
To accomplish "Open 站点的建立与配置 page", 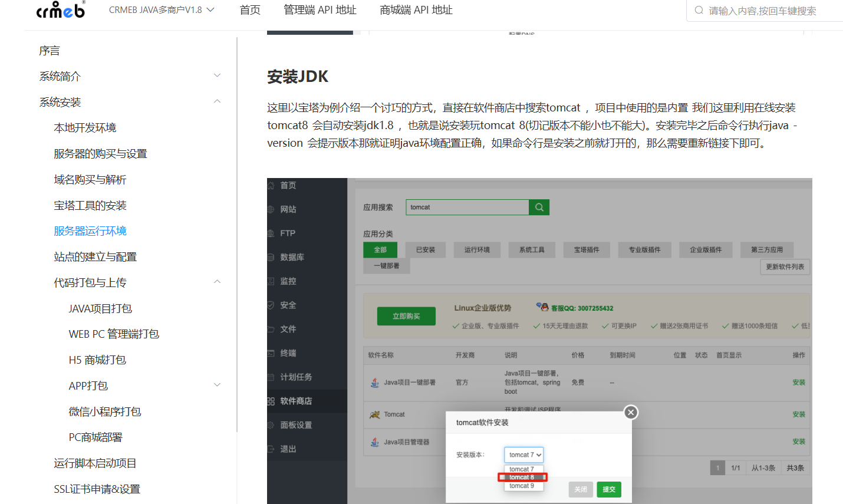I will [95, 257].
